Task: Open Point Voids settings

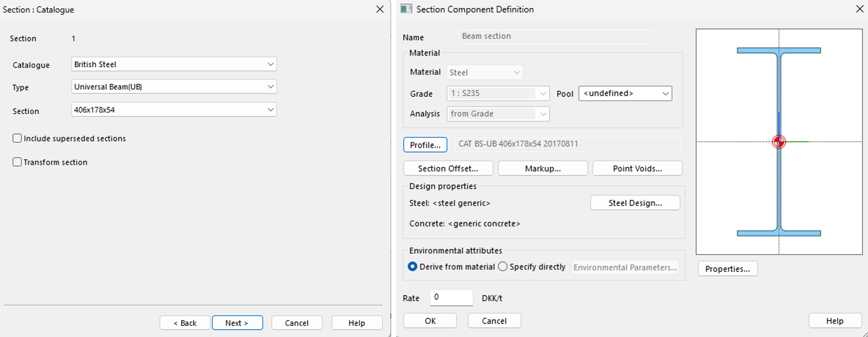Action: (x=637, y=168)
